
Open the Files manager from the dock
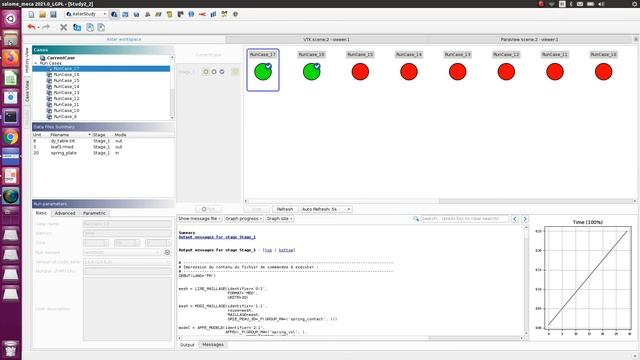[11, 38]
